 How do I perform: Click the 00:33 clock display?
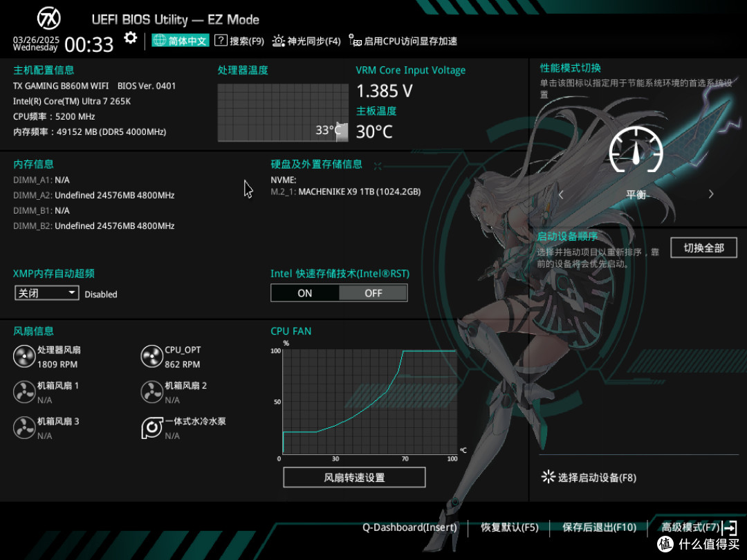tap(89, 45)
